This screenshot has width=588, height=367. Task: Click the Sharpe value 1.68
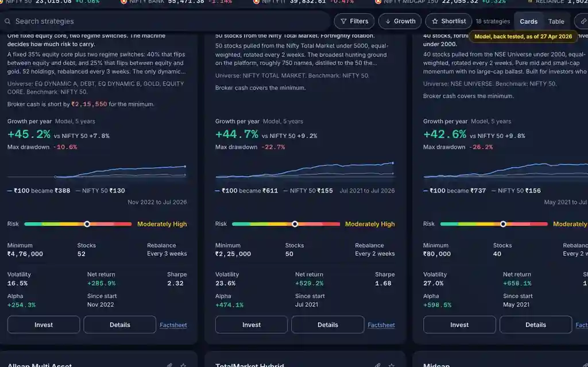tap(383, 283)
